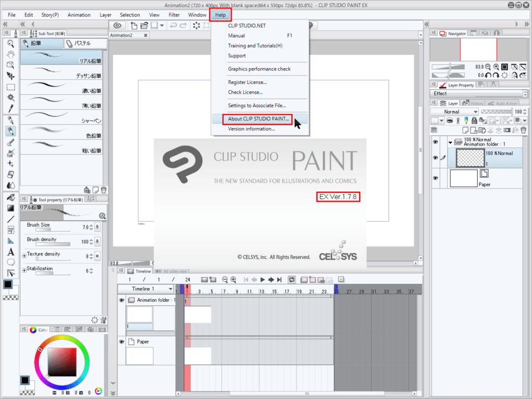Select the Figure line tool
This screenshot has width=532, height=399.
[11, 219]
